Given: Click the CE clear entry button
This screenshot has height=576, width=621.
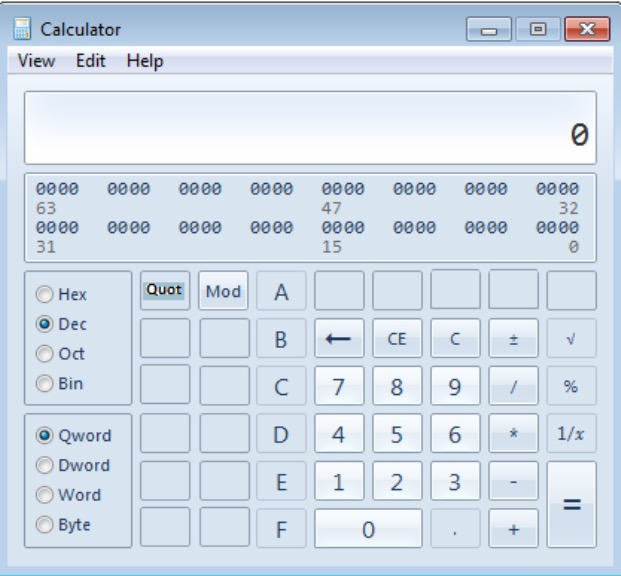Looking at the screenshot, I should pyautogui.click(x=397, y=338).
